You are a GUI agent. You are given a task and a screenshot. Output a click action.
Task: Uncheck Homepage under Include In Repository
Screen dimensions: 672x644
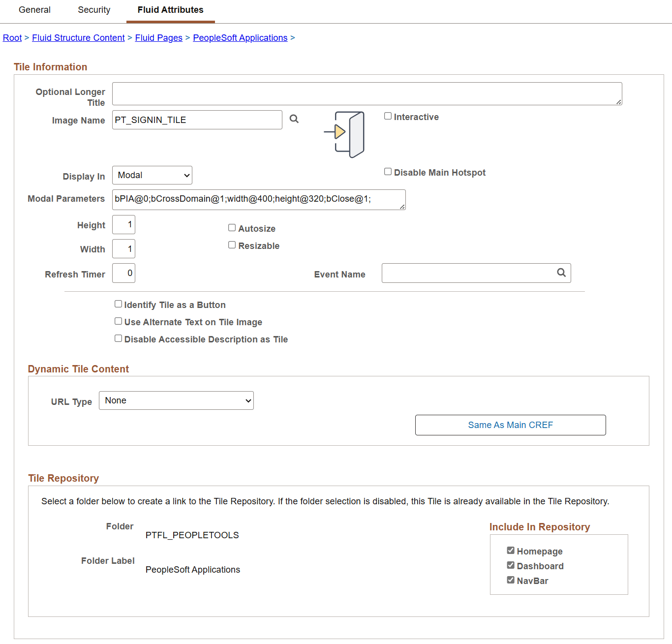[511, 550]
